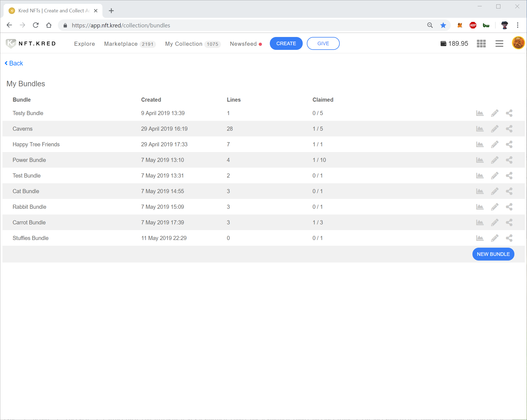The height and width of the screenshot is (420, 527).
Task: Open the user profile avatar
Action: (x=518, y=43)
